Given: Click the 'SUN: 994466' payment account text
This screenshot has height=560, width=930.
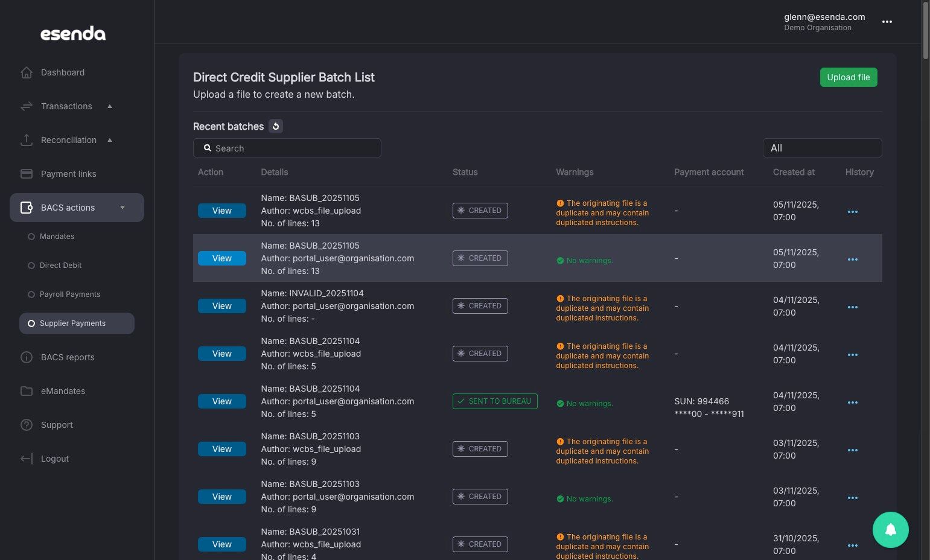Looking at the screenshot, I should tap(701, 401).
